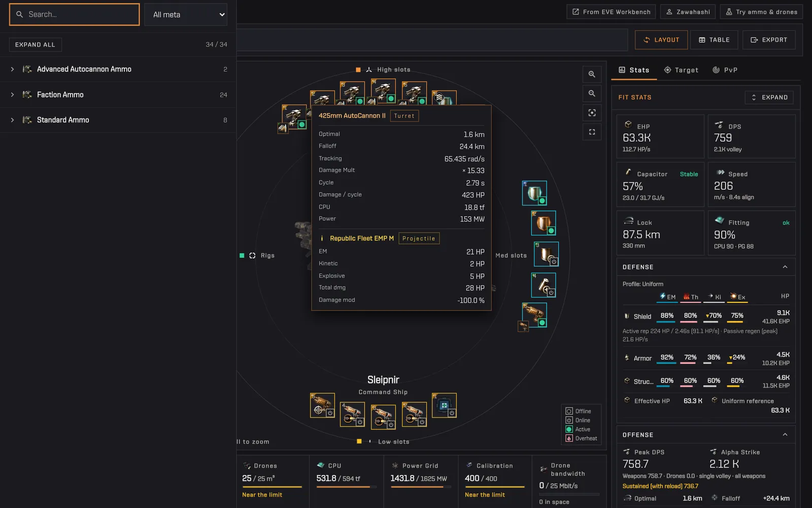The image size is (812, 508).
Task: Expand the Standard Ammo group
Action: (118, 120)
